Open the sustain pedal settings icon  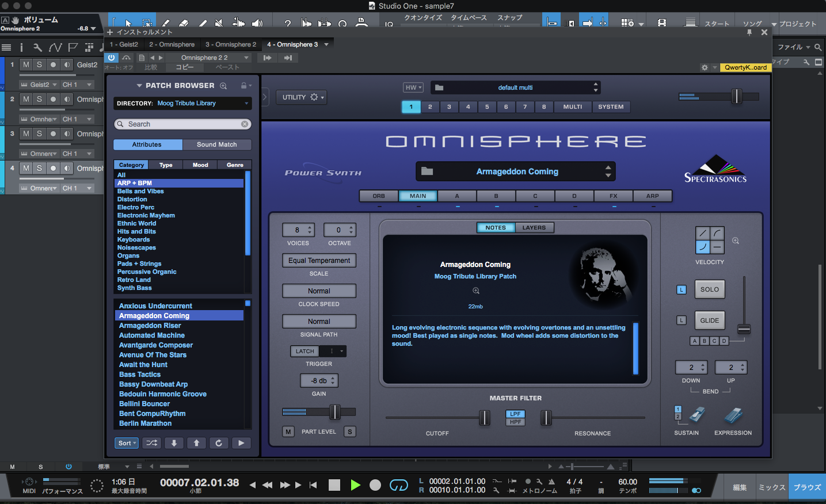(x=697, y=414)
